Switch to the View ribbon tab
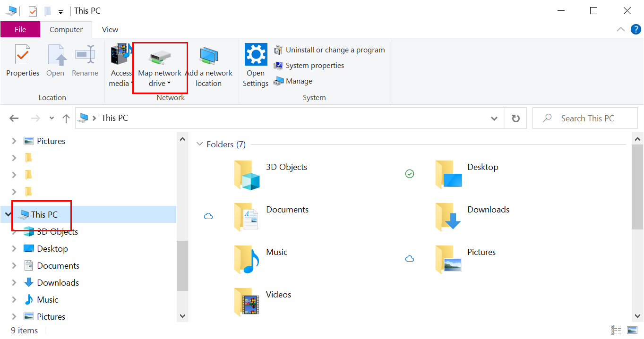Image resolution: width=644 pixels, height=339 pixels. pyautogui.click(x=109, y=29)
